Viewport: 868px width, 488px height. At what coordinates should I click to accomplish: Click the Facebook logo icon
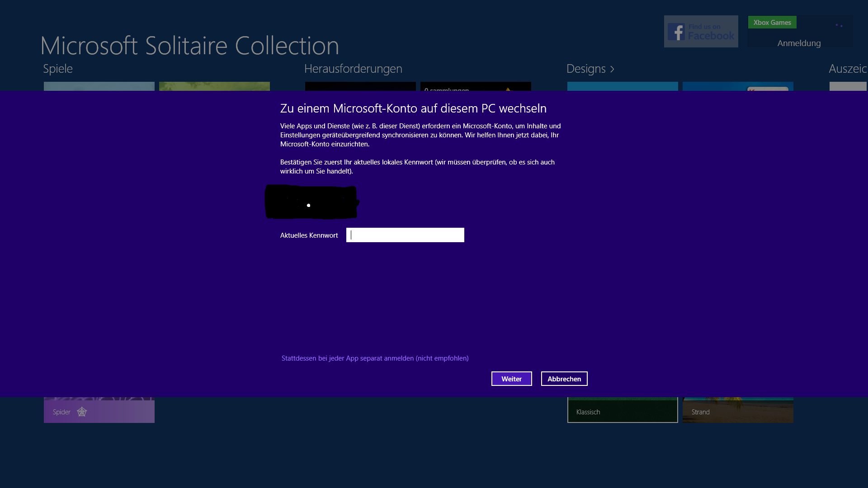point(676,32)
